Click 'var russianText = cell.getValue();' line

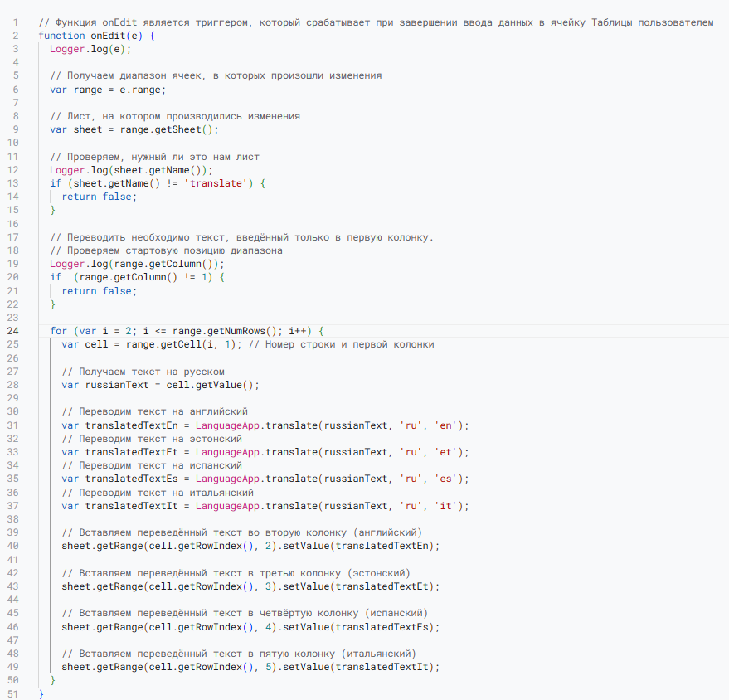click(160, 385)
